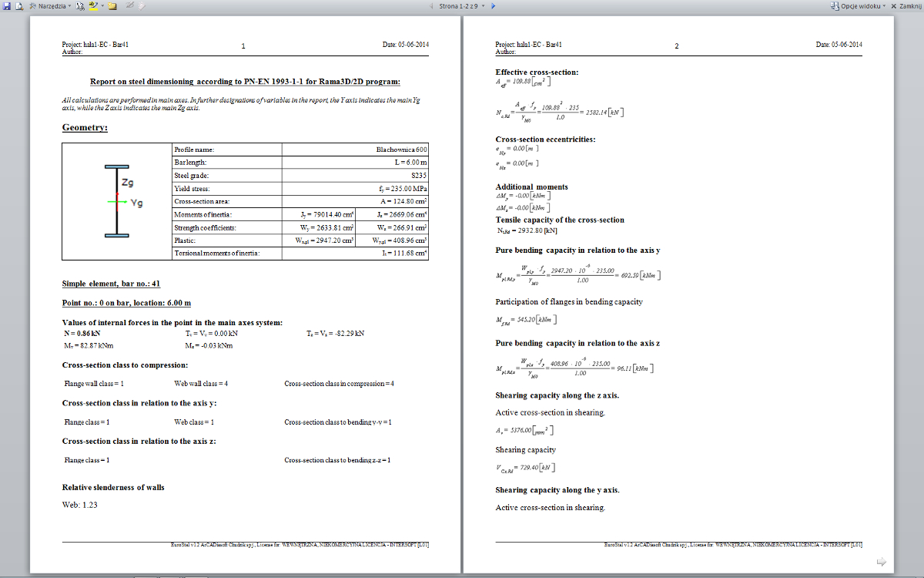
Task: Open the Opcje widoku view options menu
Action: click(x=858, y=6)
